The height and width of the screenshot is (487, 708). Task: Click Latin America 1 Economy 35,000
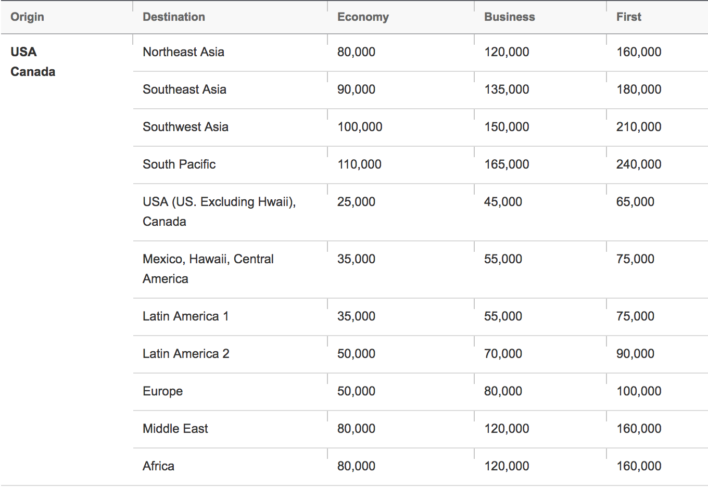pyautogui.click(x=356, y=316)
